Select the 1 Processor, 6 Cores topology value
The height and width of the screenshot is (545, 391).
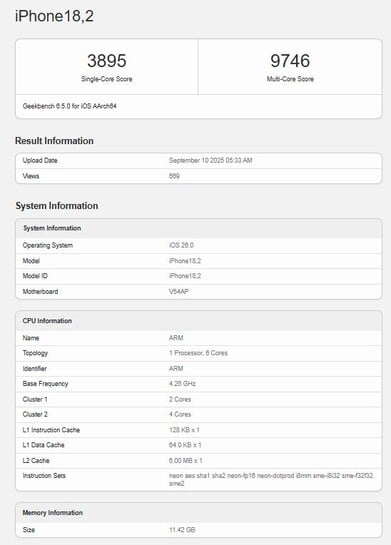[198, 353]
